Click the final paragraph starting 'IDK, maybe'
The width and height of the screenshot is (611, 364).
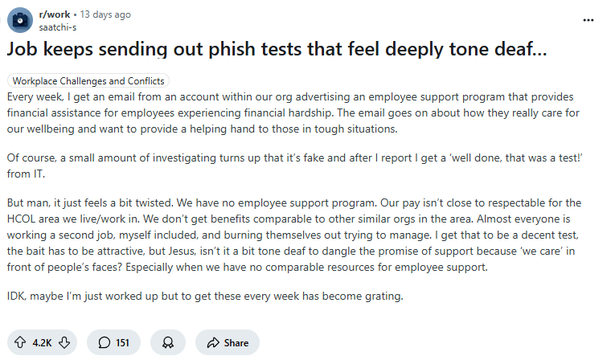click(x=204, y=296)
